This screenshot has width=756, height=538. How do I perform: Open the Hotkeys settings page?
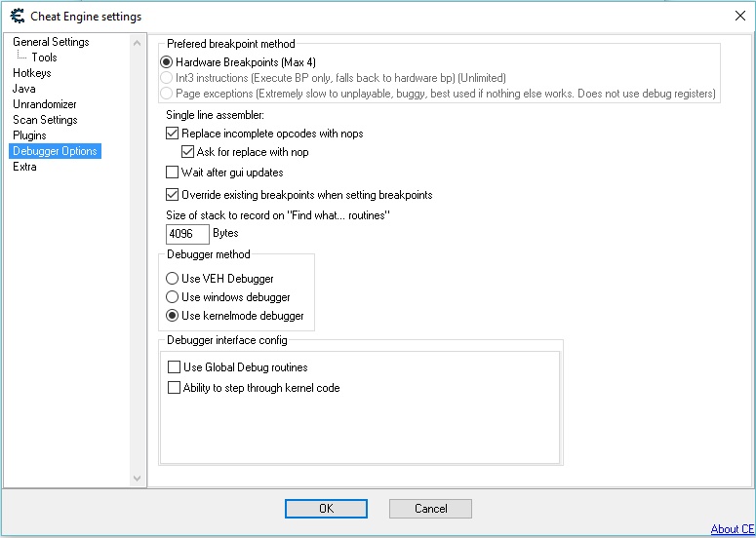click(x=31, y=73)
